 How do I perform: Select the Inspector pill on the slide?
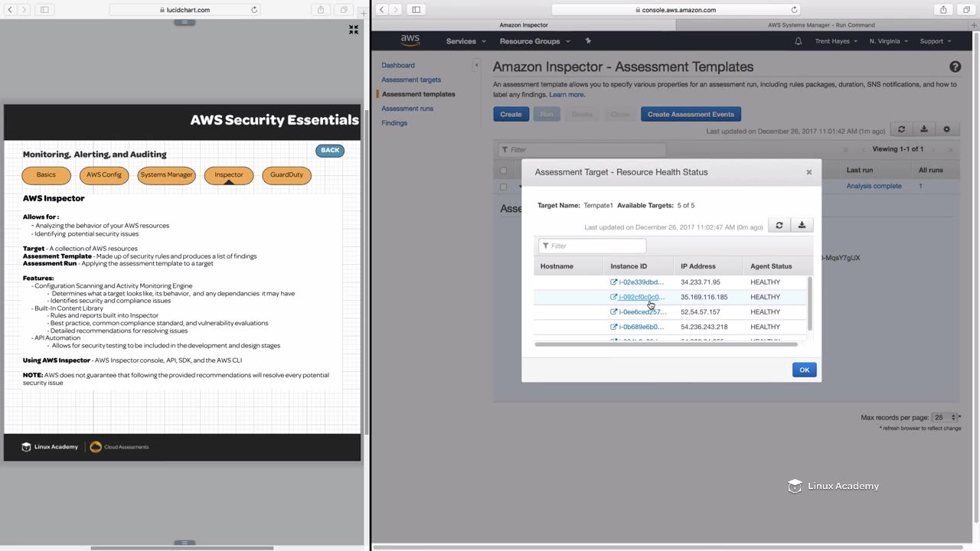click(x=229, y=175)
